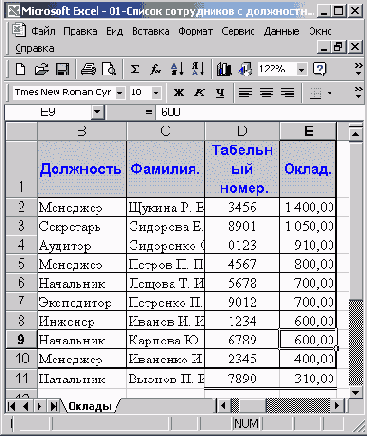The image size is (367, 436).
Task: Open Print Preview icon
Action: click(x=109, y=69)
